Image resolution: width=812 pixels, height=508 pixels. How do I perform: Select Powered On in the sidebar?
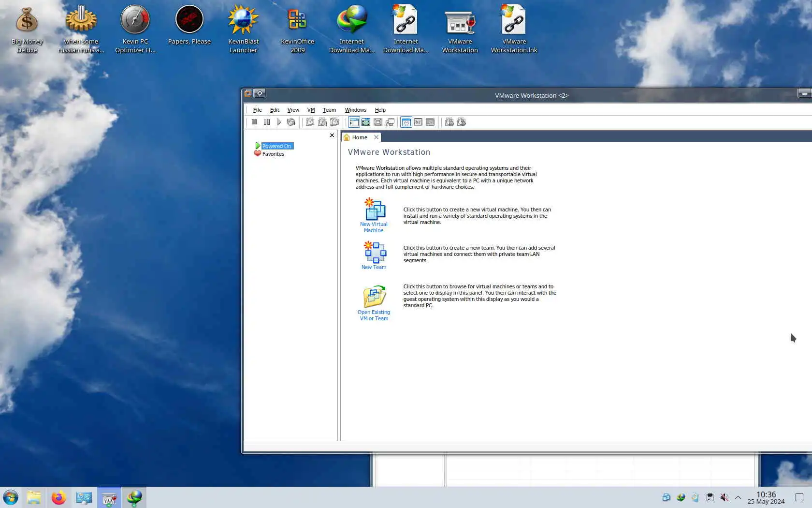click(276, 146)
